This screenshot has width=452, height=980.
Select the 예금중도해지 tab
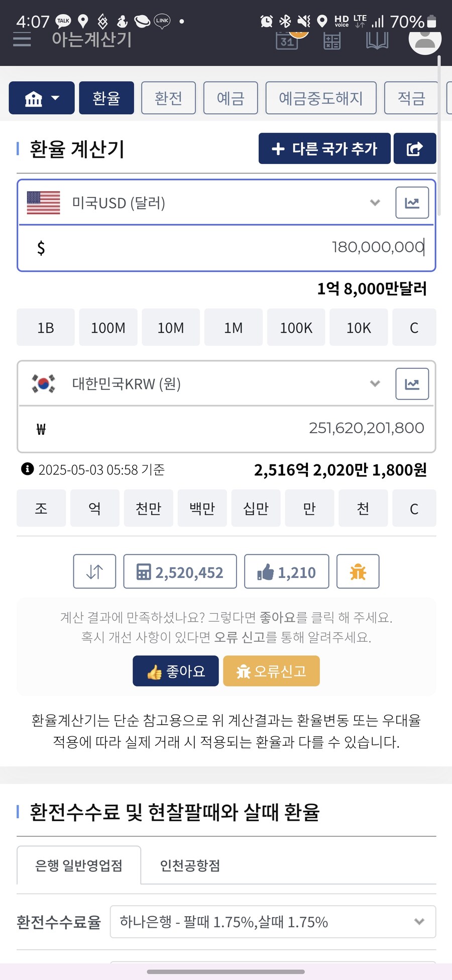(x=321, y=98)
